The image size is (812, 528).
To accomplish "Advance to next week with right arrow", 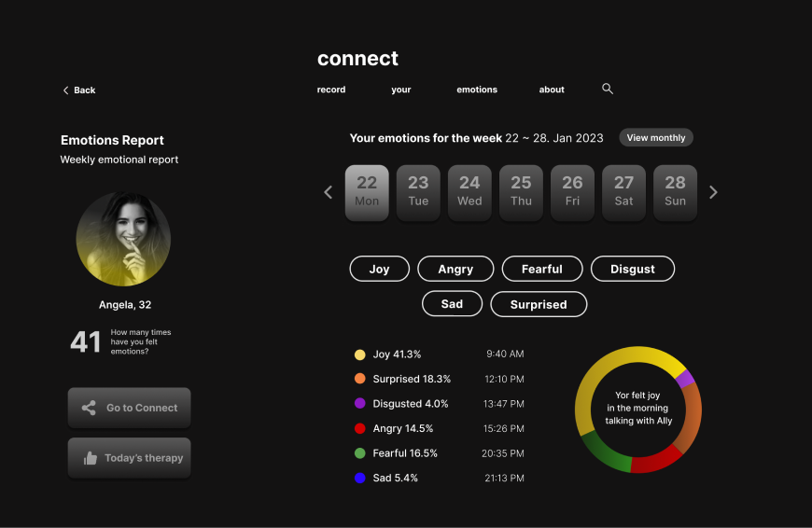I will tap(713, 192).
